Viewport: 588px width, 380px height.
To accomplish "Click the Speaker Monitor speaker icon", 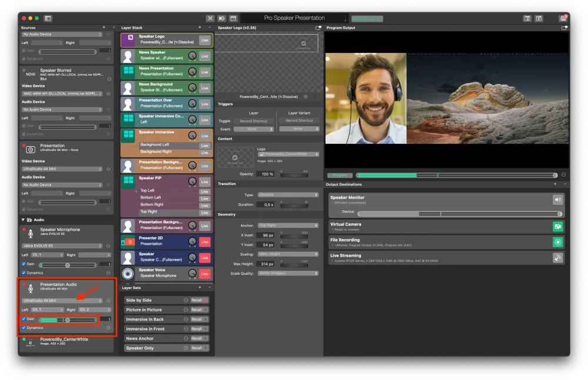I will [x=557, y=200].
